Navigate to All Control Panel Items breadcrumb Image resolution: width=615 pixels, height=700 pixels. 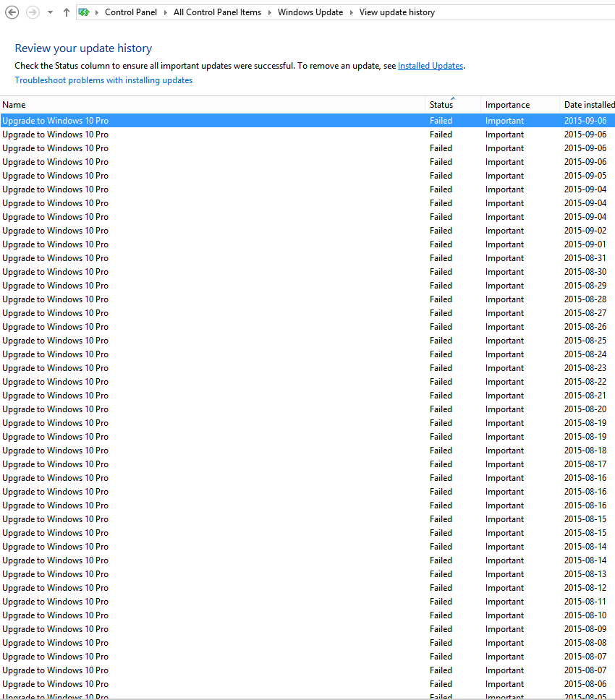pyautogui.click(x=217, y=12)
